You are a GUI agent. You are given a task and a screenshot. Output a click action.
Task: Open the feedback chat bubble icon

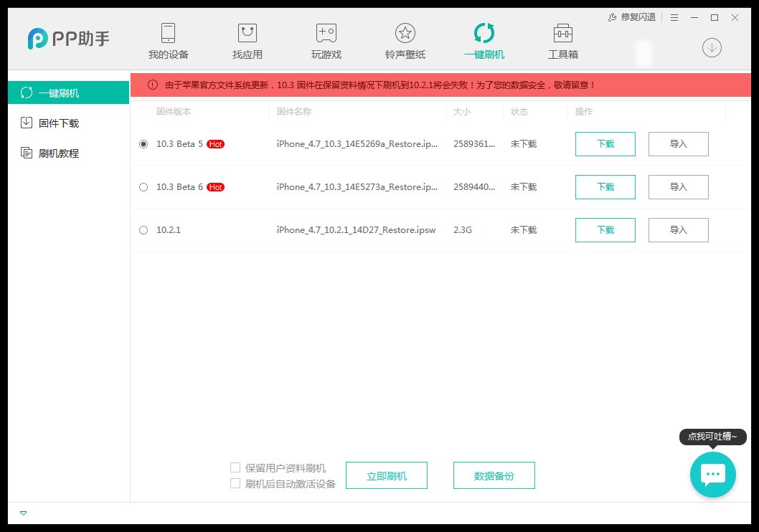coord(712,474)
